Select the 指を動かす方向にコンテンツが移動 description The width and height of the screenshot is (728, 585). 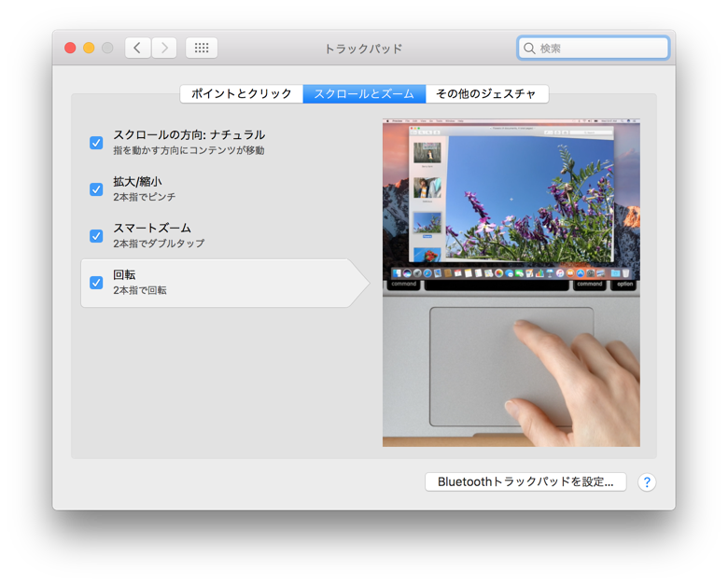[x=189, y=150]
